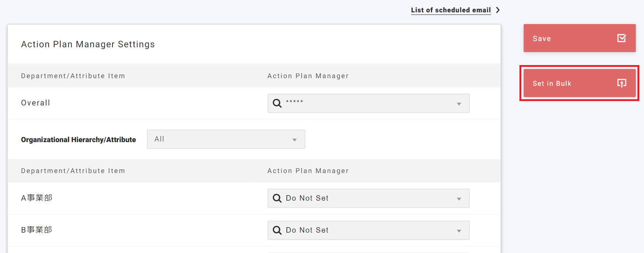
Task: Click the checkmark icon on Save
Action: (x=621, y=38)
